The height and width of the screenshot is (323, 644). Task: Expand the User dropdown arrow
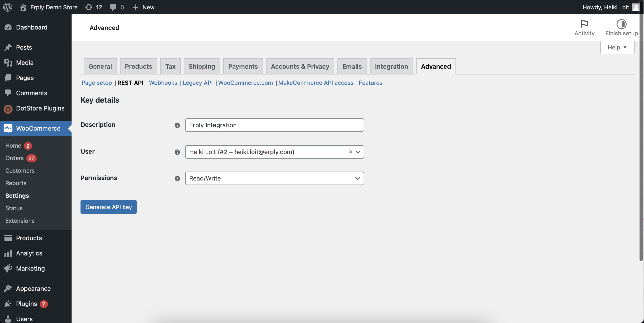(358, 152)
